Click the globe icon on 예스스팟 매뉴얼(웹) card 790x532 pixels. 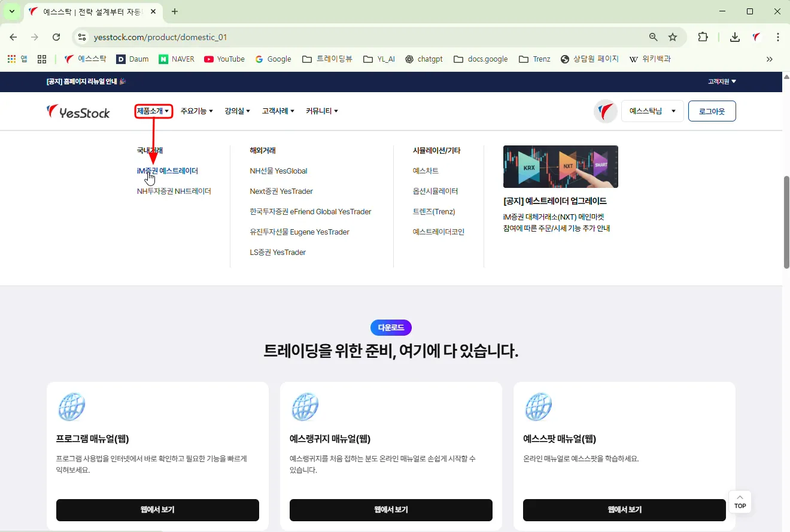[x=539, y=407]
